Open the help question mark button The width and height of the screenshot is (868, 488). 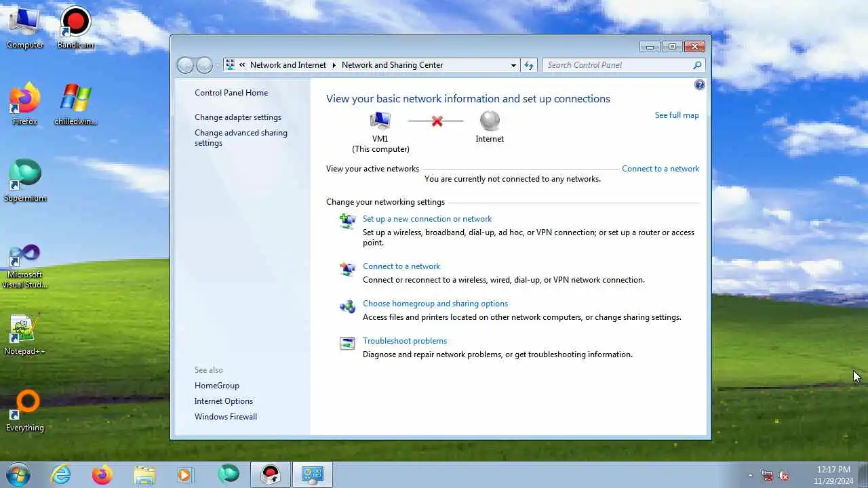[x=700, y=85]
